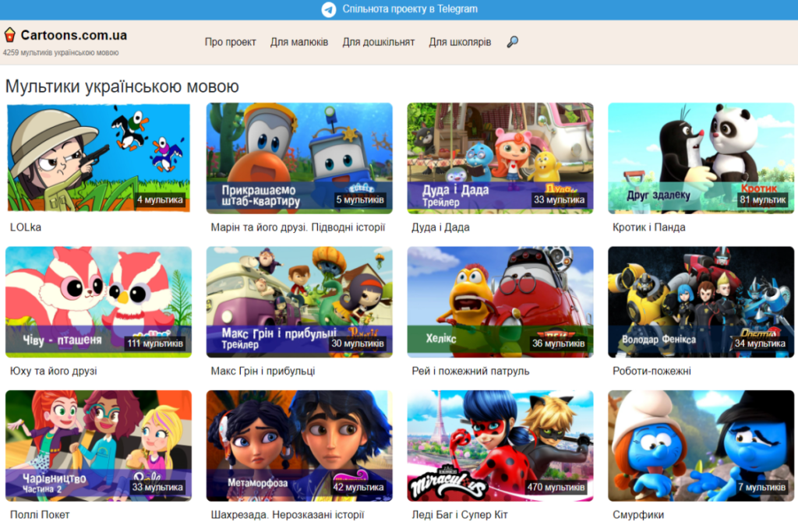Screen dimensions: 798x532
Task: Open the Смурфики cartoon thumbnail
Action: pos(701,445)
